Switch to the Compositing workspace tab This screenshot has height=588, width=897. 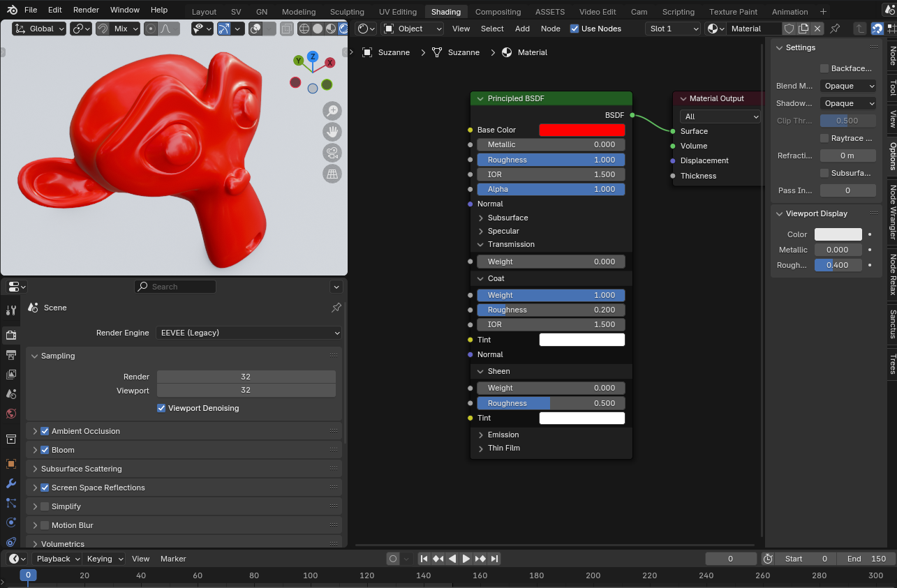coord(498,12)
